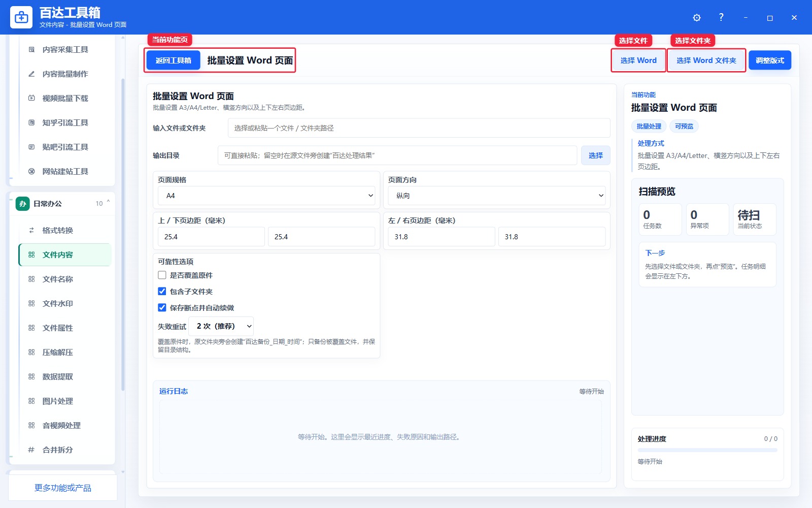Uncheck 保存断点并自动续做 checkbox
Viewport: 812px width, 508px height.
[x=162, y=308]
